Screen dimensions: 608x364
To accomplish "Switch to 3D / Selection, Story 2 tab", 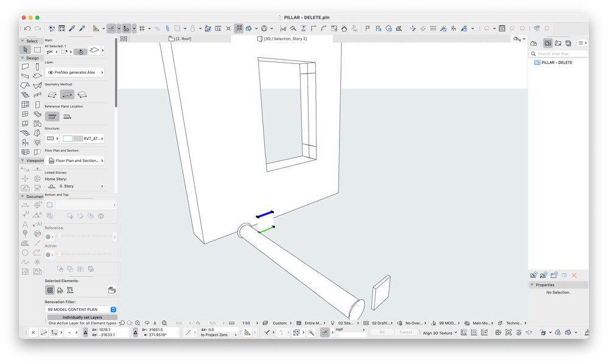I will click(282, 39).
